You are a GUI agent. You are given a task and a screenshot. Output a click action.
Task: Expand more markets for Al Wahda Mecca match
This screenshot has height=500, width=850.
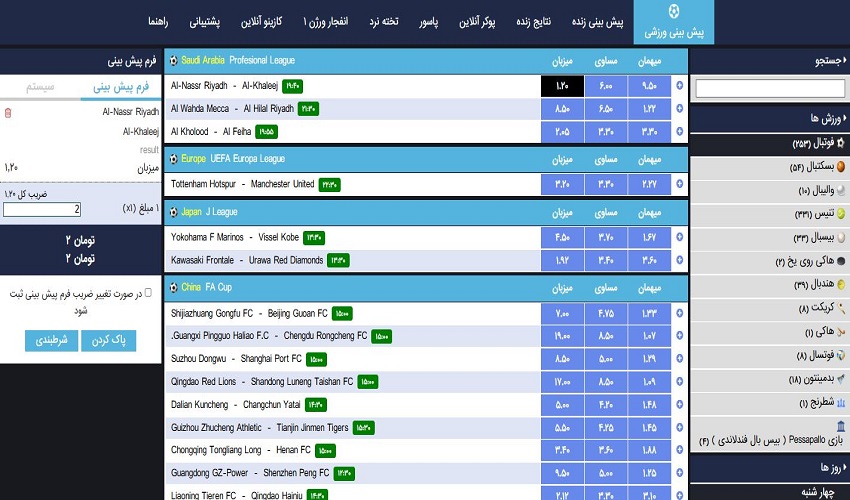pos(679,108)
